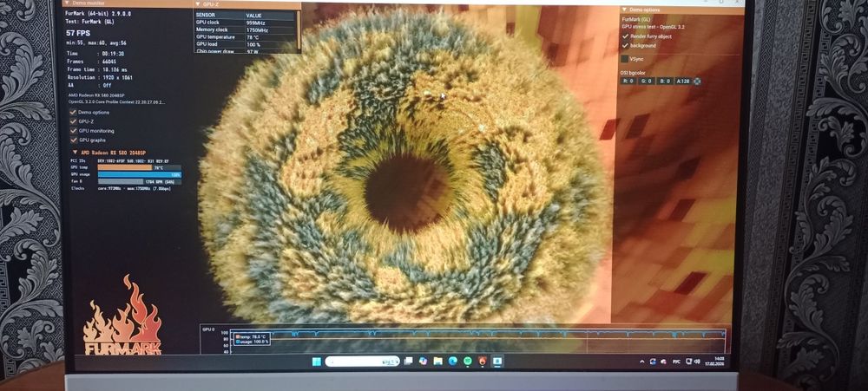Switch to the FurMark flame taskbar icon
Screen dimensions: 868x391
point(483,362)
